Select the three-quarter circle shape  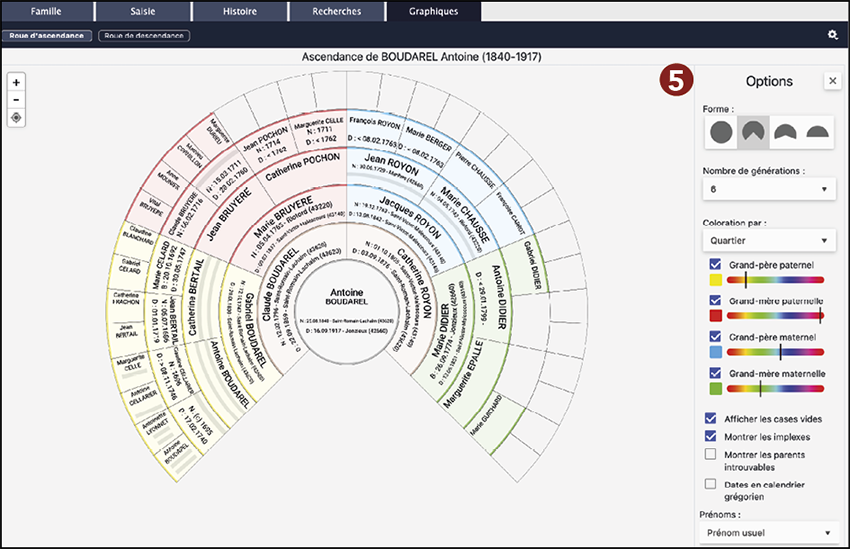pyautogui.click(x=753, y=132)
